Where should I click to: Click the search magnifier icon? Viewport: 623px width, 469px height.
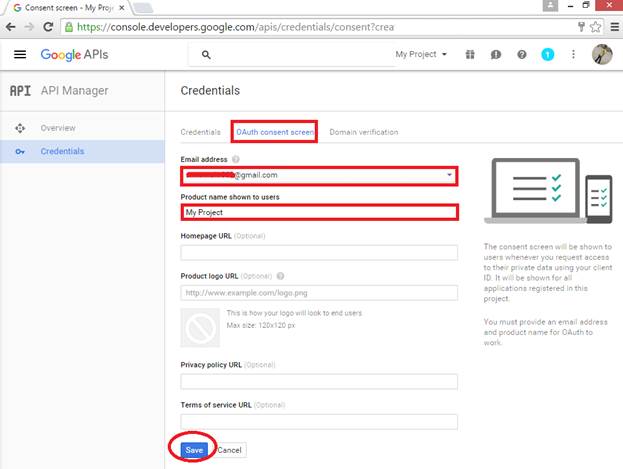[206, 55]
